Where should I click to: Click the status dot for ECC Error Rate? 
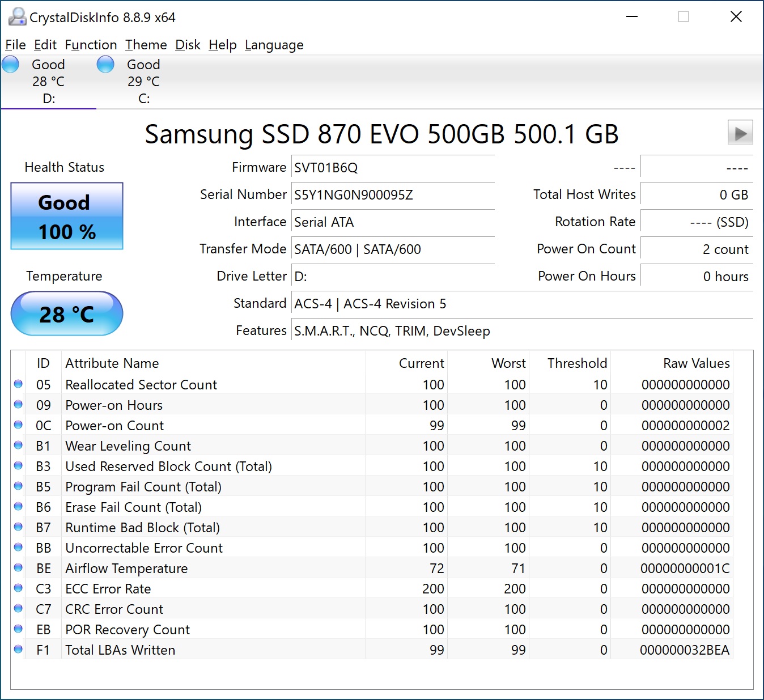coord(18,588)
